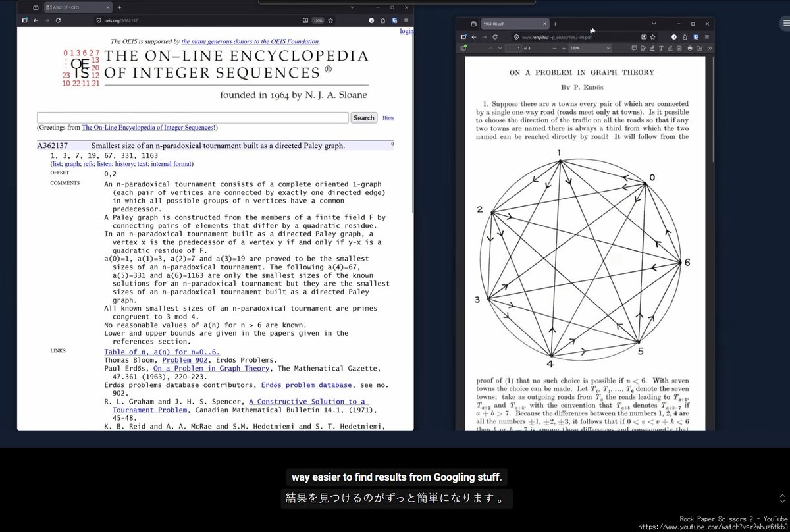Reset the 170% zoom indicator

tap(318, 20)
